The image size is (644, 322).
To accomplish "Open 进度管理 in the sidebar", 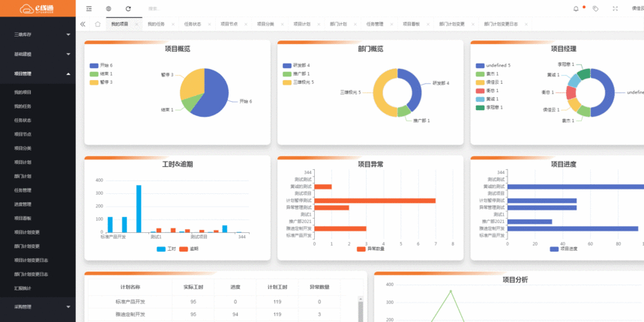I will (22, 204).
